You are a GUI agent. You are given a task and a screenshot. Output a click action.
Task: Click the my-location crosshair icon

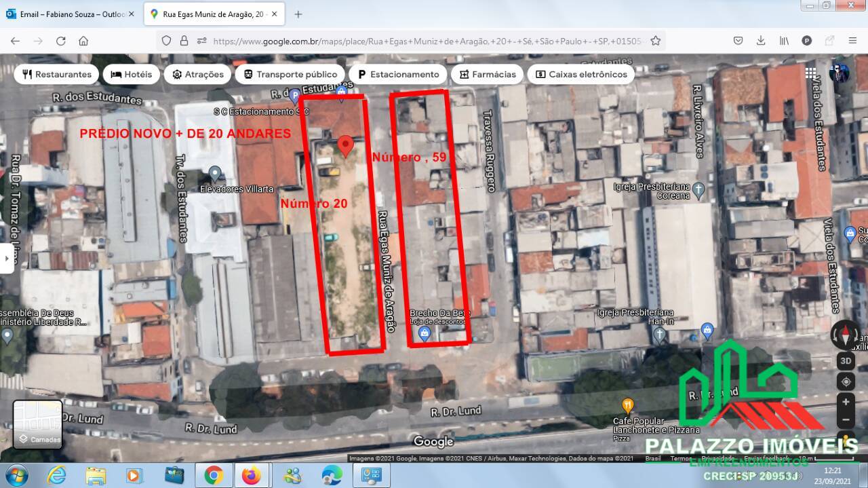[845, 381]
